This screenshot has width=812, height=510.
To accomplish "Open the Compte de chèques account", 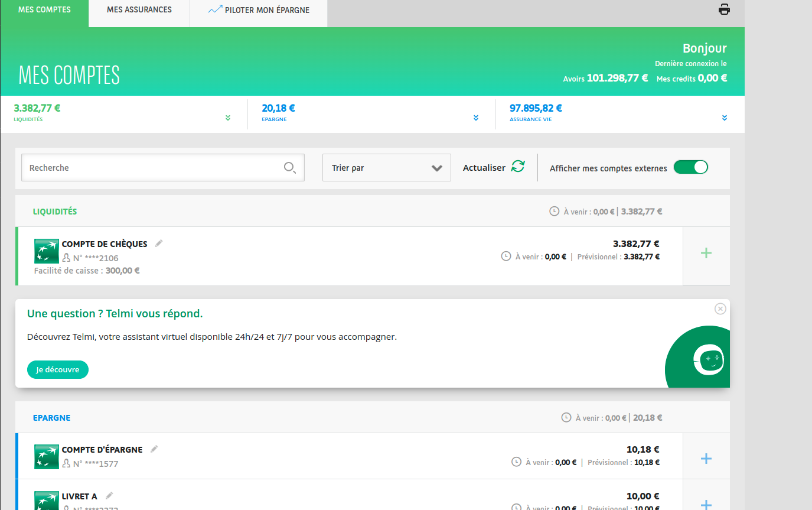I will [105, 243].
